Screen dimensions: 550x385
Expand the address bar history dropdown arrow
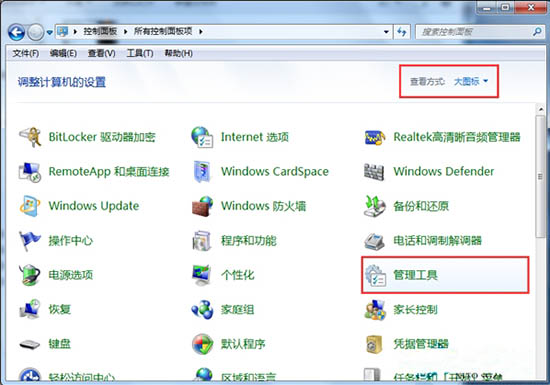click(x=386, y=32)
